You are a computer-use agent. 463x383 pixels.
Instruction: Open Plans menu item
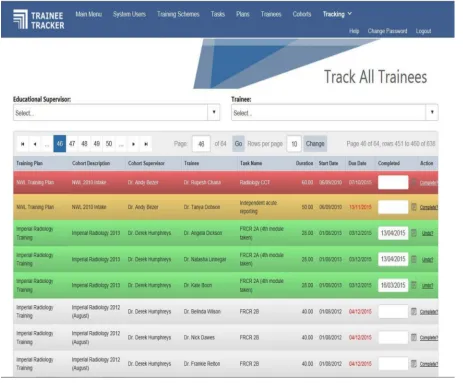coord(243,14)
